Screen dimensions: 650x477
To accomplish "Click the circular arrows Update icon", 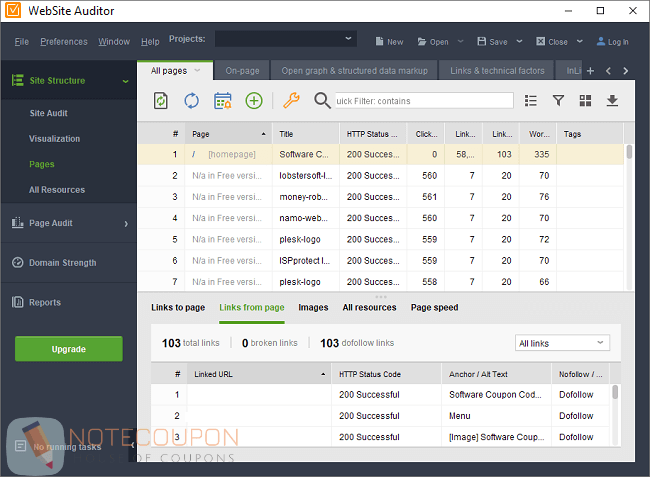I will [192, 101].
